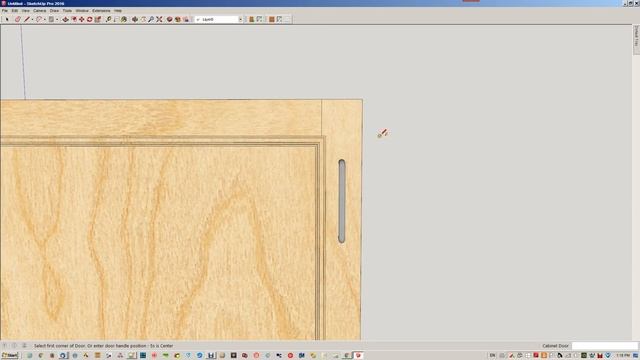Expand the Arc tool dropdown arrow
The width and height of the screenshot is (640, 360).
pyautogui.click(x=44, y=19)
